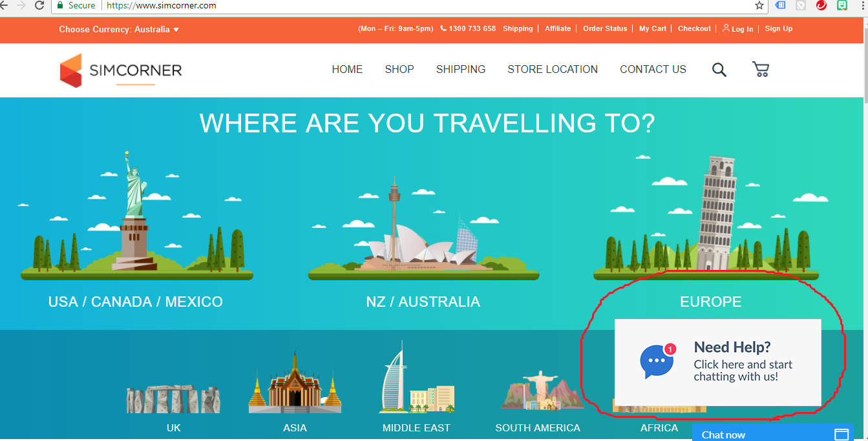Click the Chat now bar

(773, 433)
